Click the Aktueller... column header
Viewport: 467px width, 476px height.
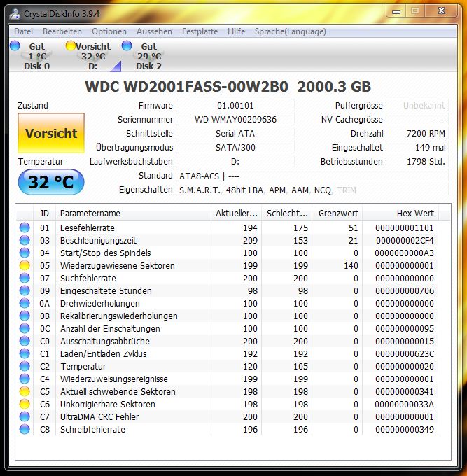pos(236,213)
